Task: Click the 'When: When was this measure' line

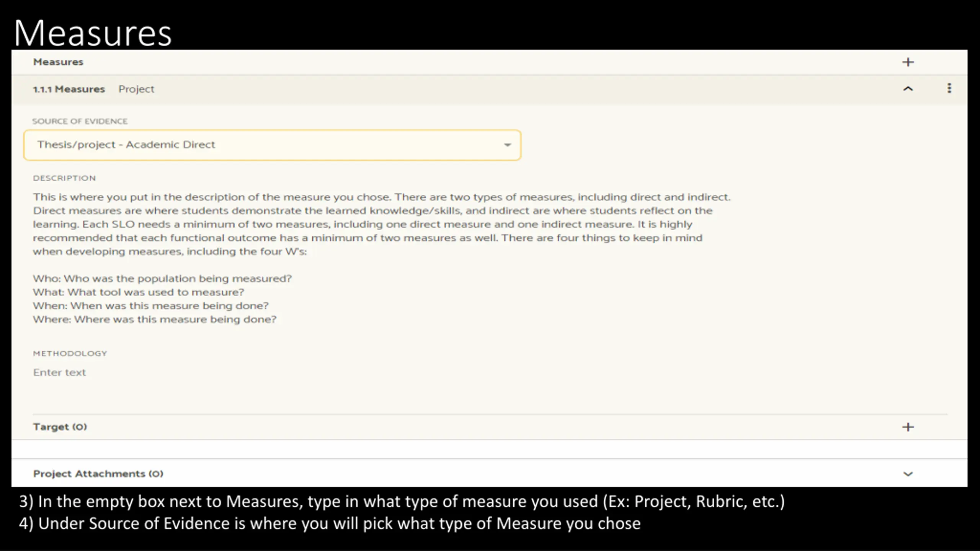Action: [x=151, y=306]
